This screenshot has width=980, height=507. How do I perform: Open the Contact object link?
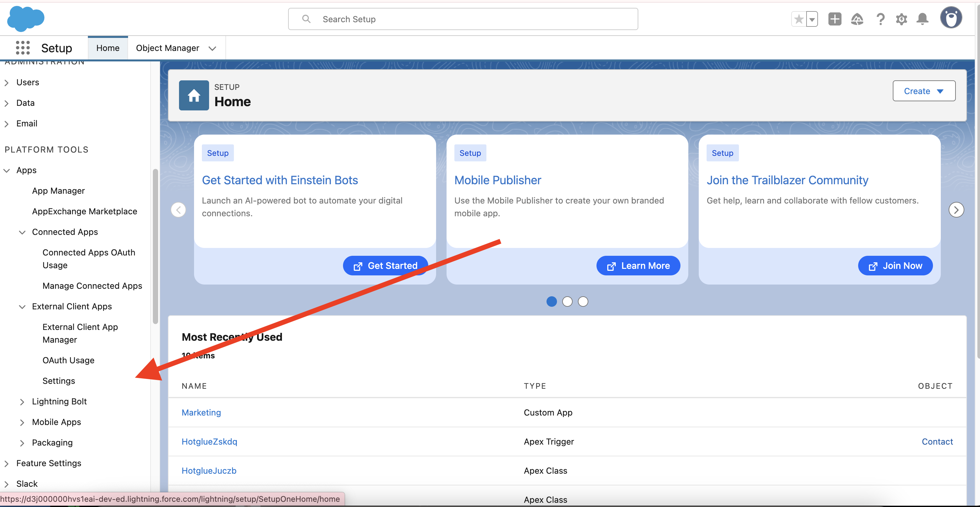[937, 442]
